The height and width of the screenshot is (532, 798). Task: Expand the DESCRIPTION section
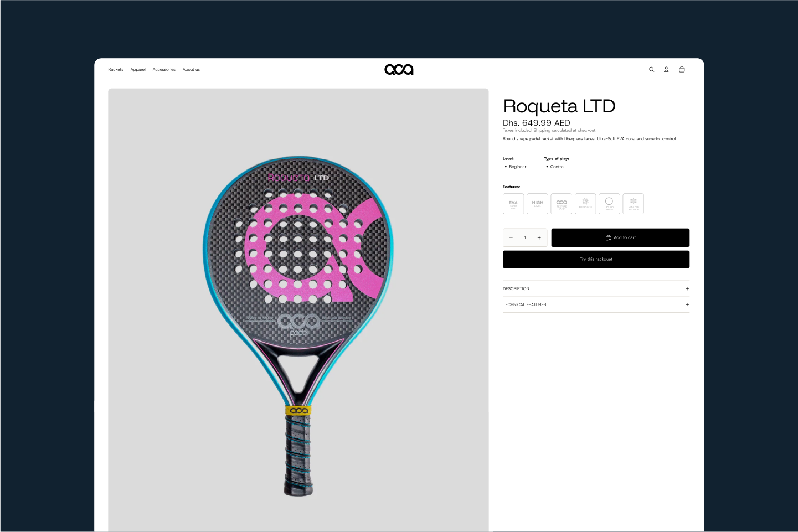click(596, 288)
